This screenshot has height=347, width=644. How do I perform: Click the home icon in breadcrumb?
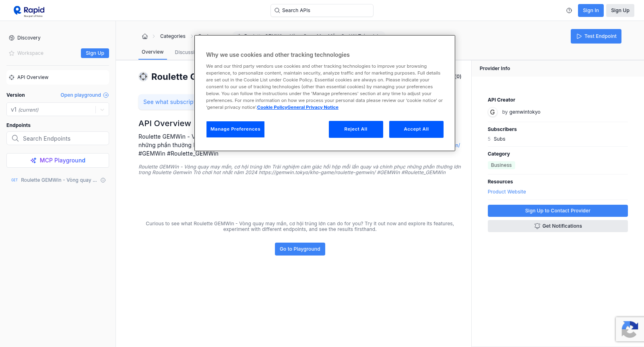(x=145, y=36)
